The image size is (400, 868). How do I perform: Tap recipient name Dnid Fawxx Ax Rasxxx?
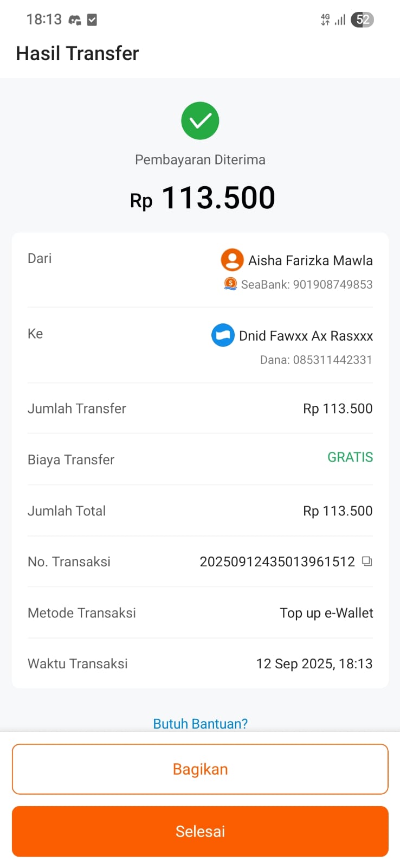point(306,336)
